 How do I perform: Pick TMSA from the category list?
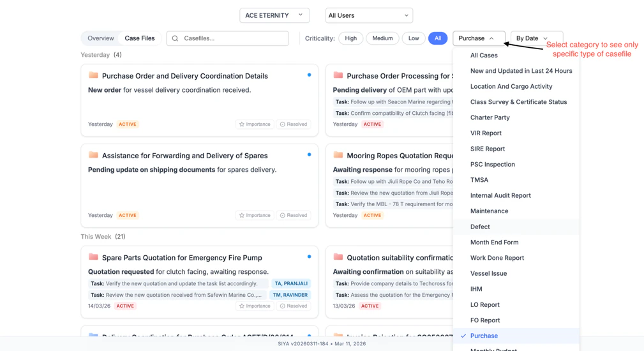tap(516, 180)
